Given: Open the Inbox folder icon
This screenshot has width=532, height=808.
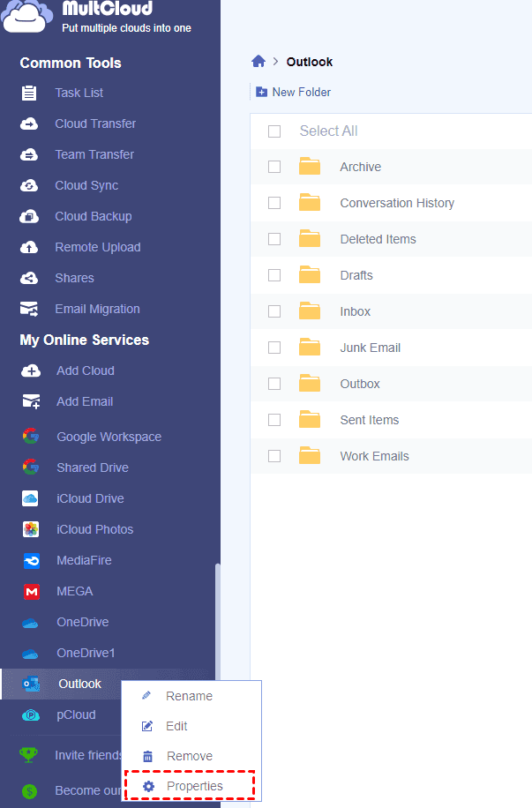Looking at the screenshot, I should pyautogui.click(x=310, y=310).
